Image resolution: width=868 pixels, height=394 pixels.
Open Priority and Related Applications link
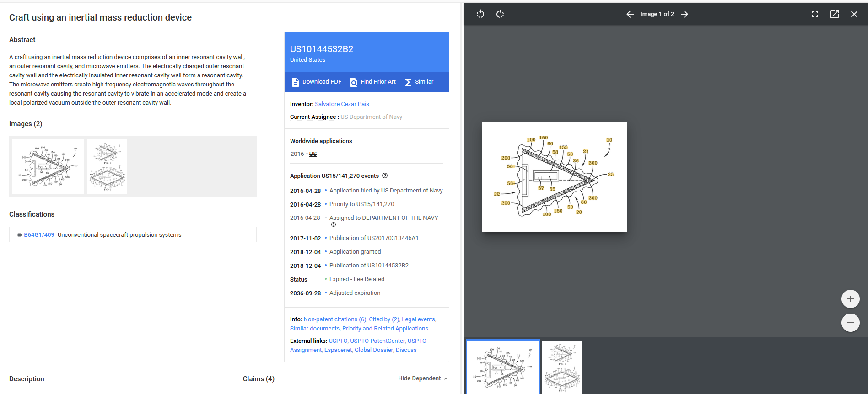(x=385, y=329)
